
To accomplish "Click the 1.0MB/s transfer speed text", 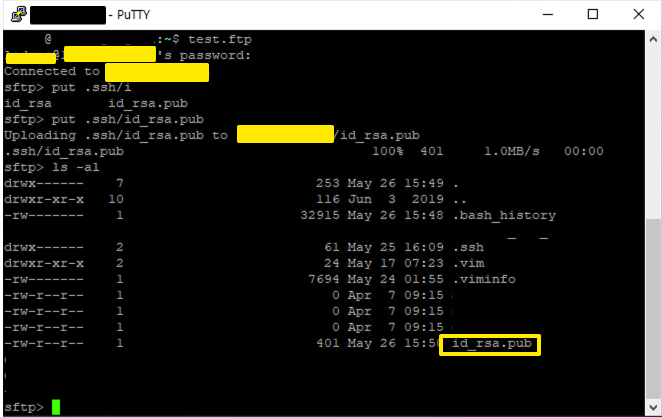I will [511, 151].
